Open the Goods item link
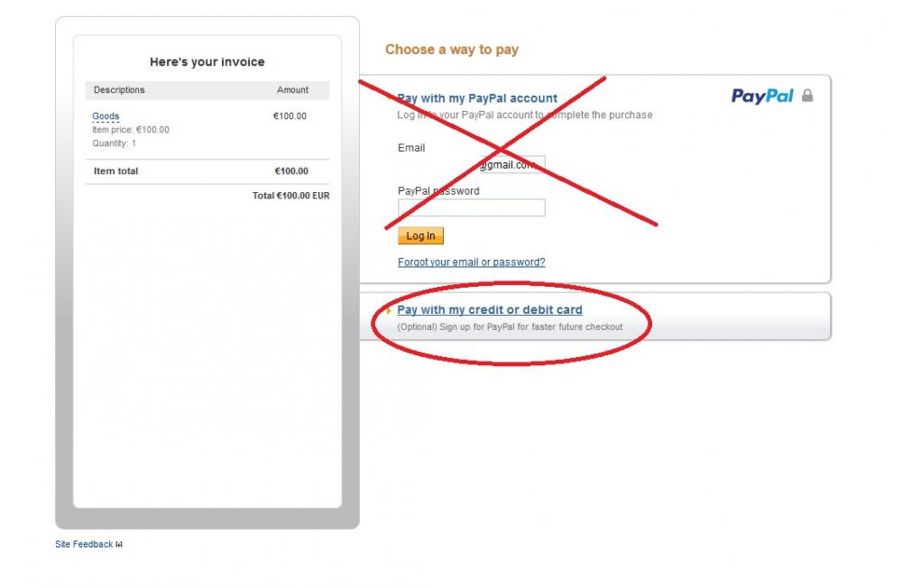The image size is (902, 588). [x=106, y=116]
